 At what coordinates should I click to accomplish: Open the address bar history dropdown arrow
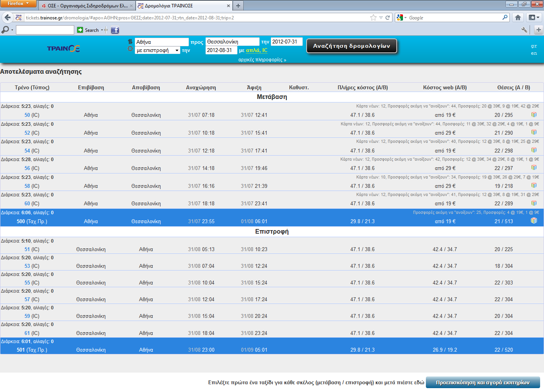coord(381,17)
